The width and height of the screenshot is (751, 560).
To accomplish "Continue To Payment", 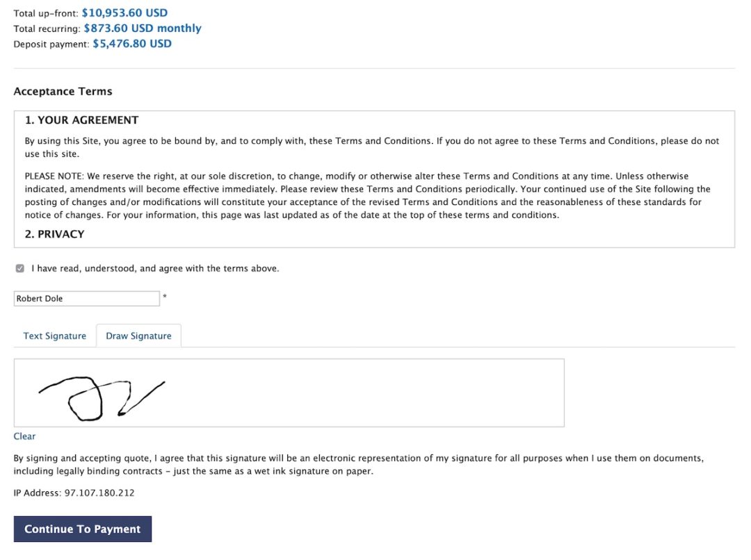I will pos(83,529).
